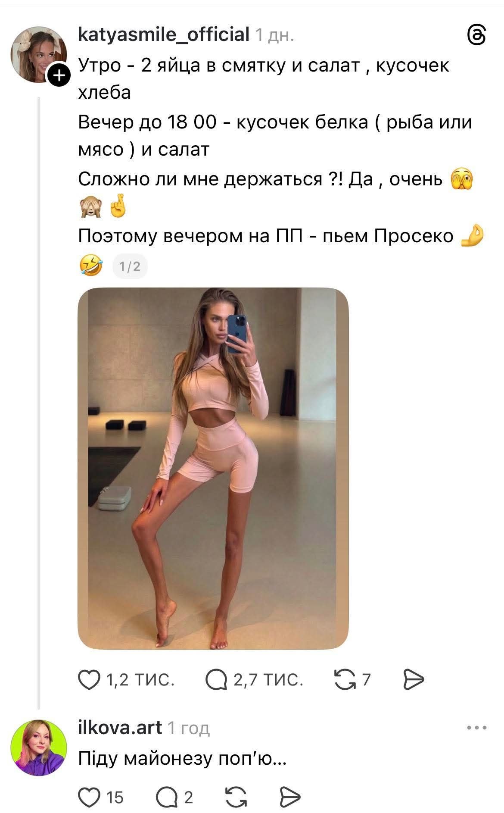Image resolution: width=504 pixels, height=813 pixels.
Task: Open katyasmile_official profile from username
Action: tap(164, 34)
